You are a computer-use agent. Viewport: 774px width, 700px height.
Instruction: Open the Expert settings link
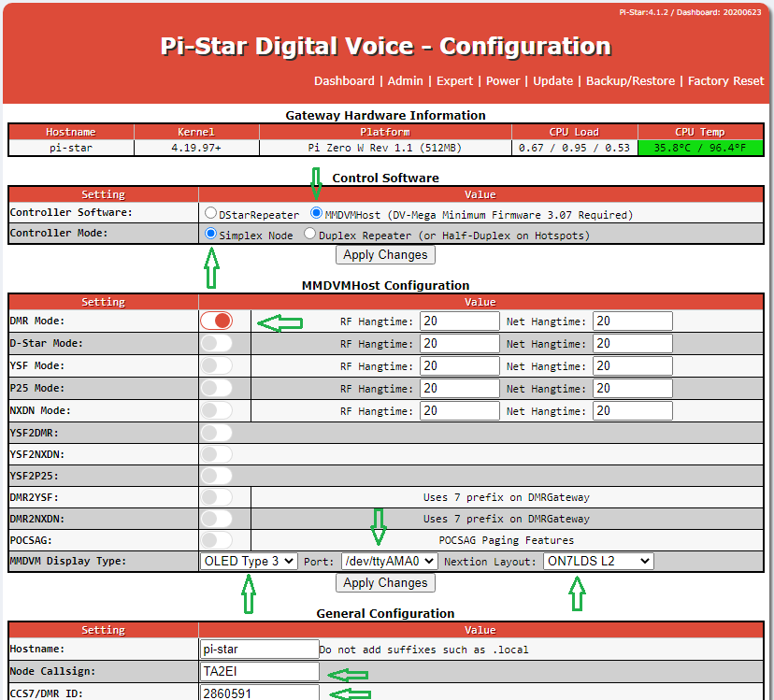pyautogui.click(x=454, y=81)
